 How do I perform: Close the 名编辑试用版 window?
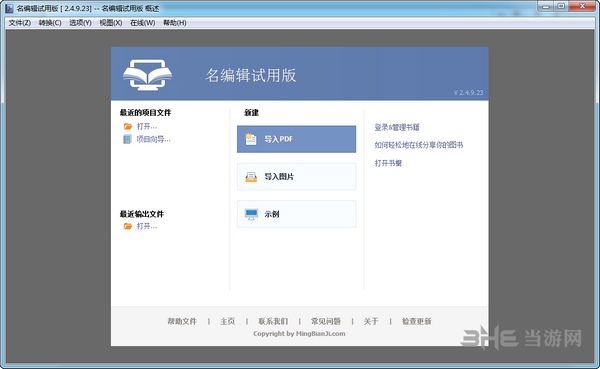click(582, 7)
